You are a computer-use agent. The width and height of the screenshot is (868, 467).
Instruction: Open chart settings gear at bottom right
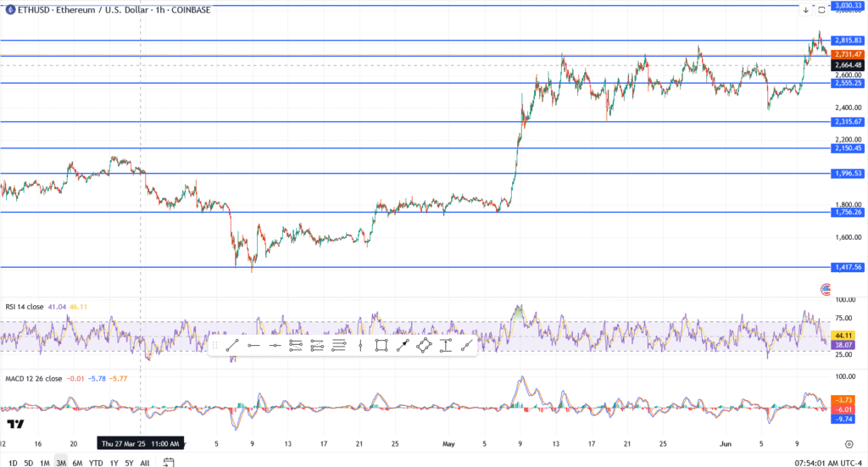pyautogui.click(x=849, y=443)
